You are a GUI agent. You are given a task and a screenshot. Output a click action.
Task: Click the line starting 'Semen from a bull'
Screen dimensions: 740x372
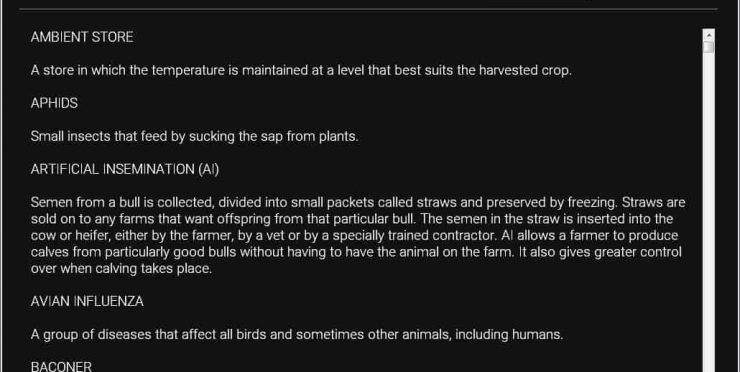tap(358, 203)
